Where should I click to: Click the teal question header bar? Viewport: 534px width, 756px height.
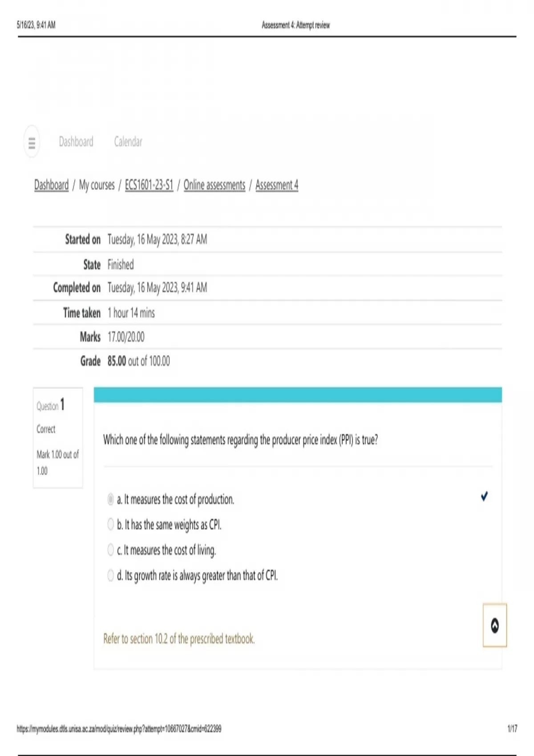coord(297,394)
